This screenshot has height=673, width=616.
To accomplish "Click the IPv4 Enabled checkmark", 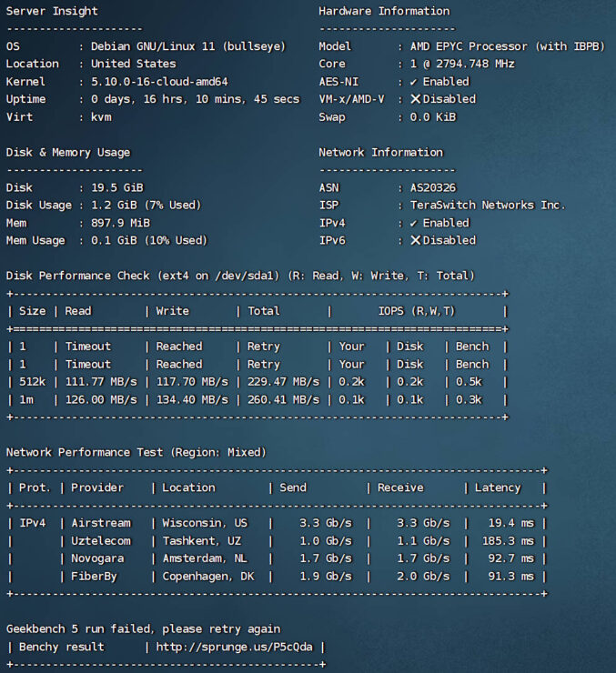I will pos(414,223).
